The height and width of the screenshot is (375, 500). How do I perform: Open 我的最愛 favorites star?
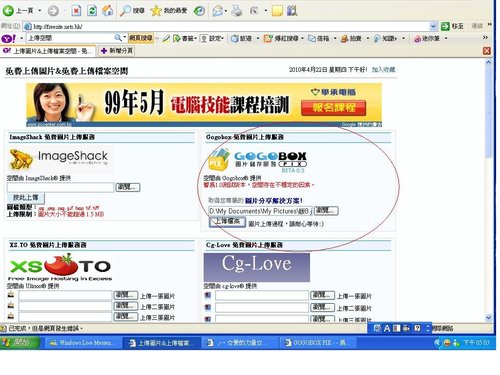click(169, 11)
